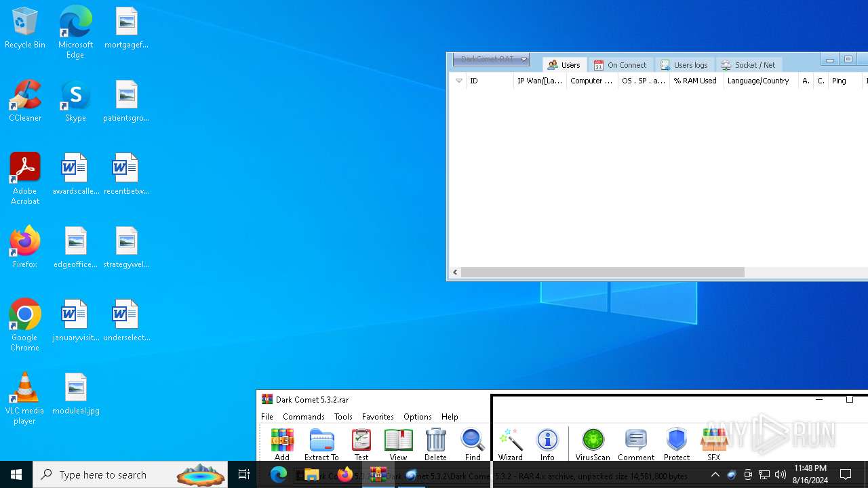Sort by the Language/Country column header

pos(761,81)
